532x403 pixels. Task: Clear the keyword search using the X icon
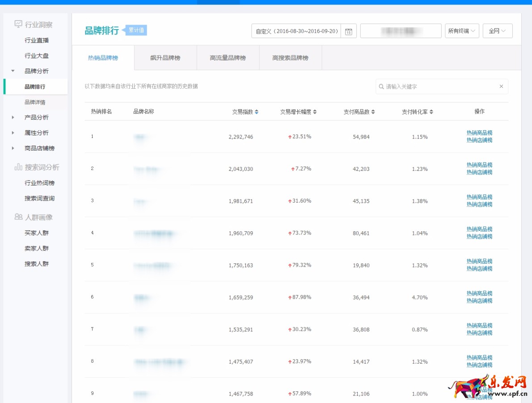click(502, 86)
